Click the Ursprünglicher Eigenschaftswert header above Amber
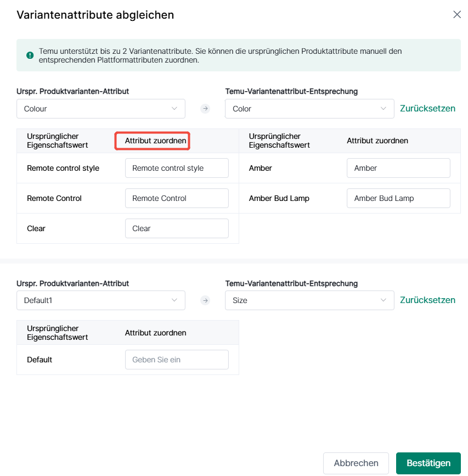Image resolution: width=468 pixels, height=476 pixels. [x=279, y=141]
